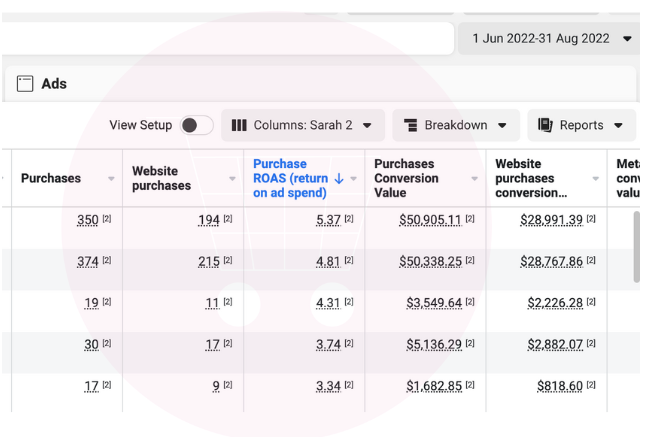
Task: Open the Reports dropdown menu
Action: pos(619,125)
